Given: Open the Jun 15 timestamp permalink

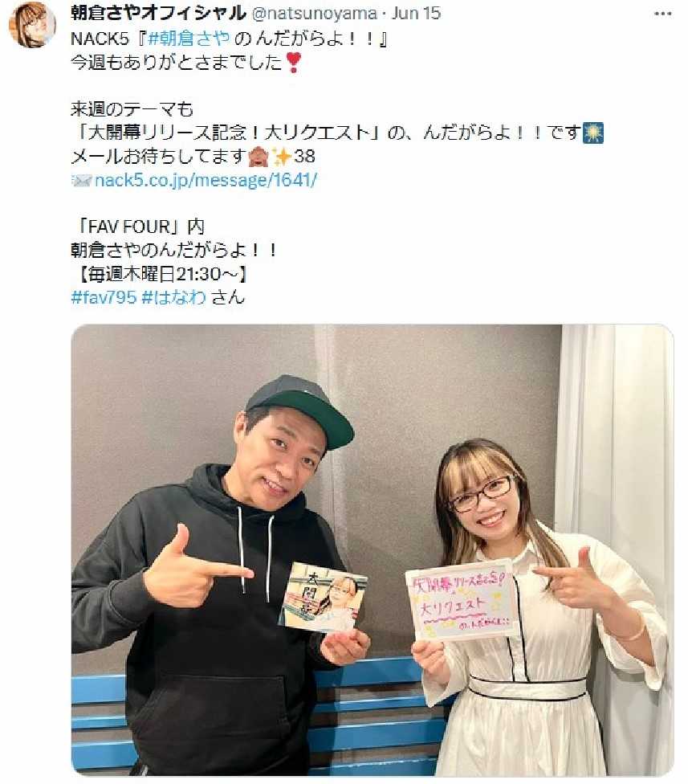Looking at the screenshot, I should 416,14.
